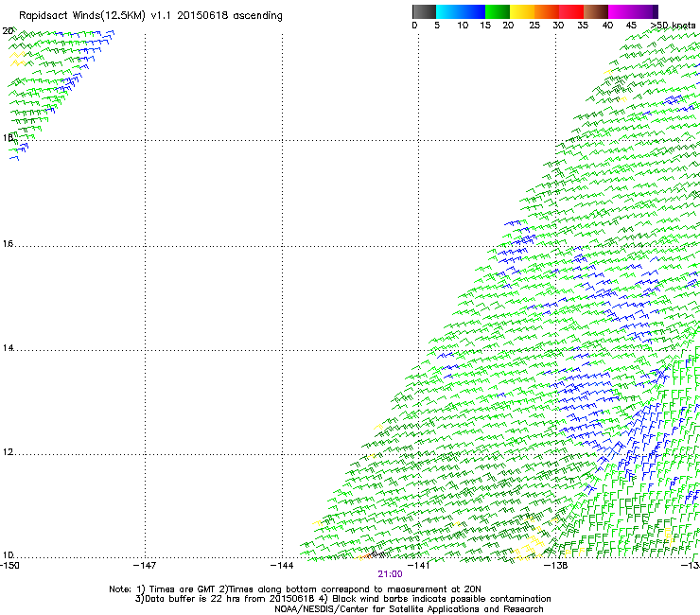The height and width of the screenshot is (615, 700).
Task: Click the green 15-20 knots legend segment
Action: [x=498, y=11]
